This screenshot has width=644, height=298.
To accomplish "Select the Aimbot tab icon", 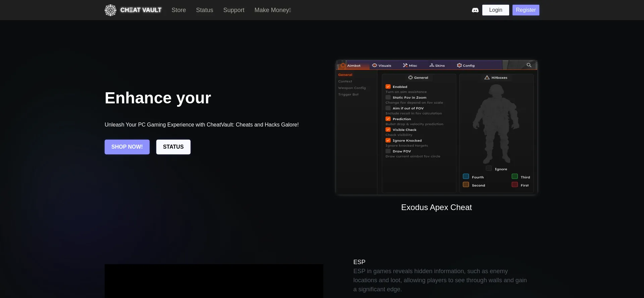I will 343,65.
